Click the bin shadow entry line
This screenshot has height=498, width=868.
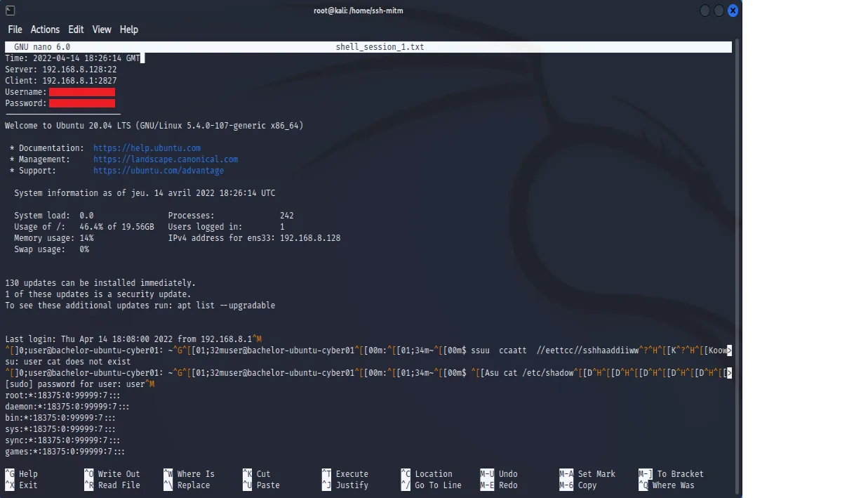pos(60,418)
